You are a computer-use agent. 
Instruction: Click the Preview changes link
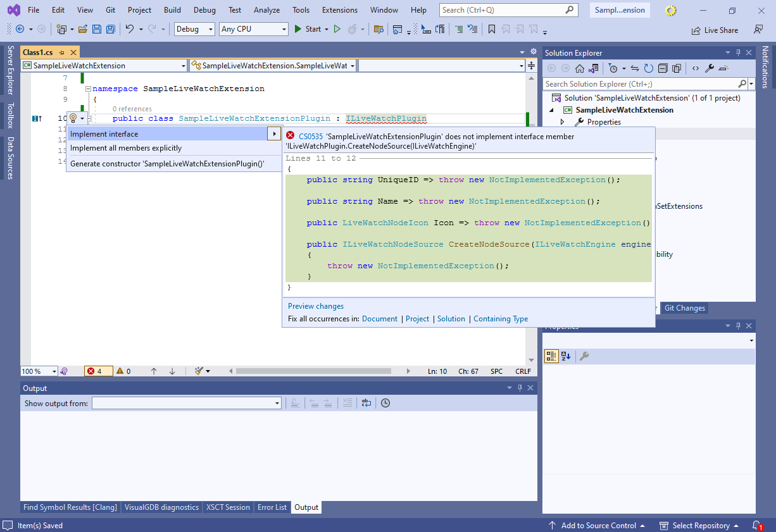pos(316,306)
